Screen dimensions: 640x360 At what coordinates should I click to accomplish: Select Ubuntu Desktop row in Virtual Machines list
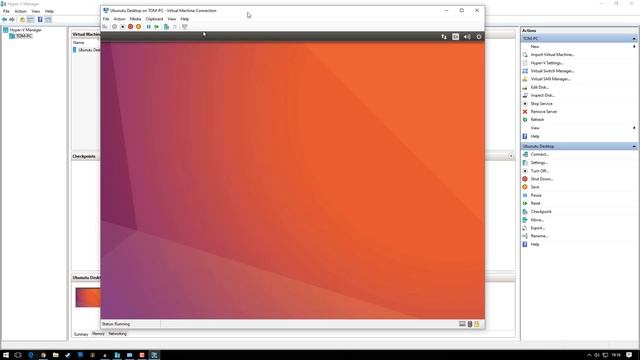[x=87, y=50]
